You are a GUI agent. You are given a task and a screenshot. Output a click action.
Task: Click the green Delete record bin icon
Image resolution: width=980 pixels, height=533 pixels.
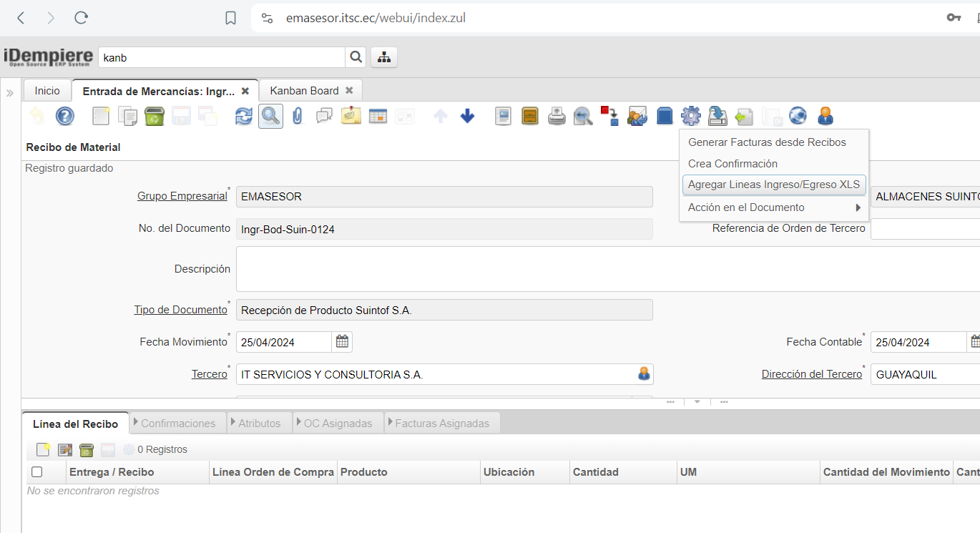point(155,116)
